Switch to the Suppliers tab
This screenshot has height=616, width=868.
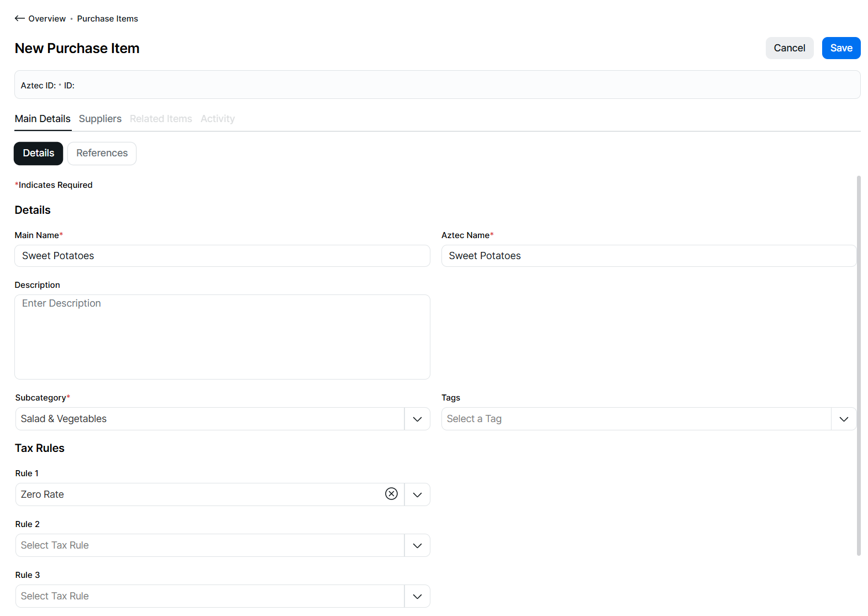coord(100,119)
